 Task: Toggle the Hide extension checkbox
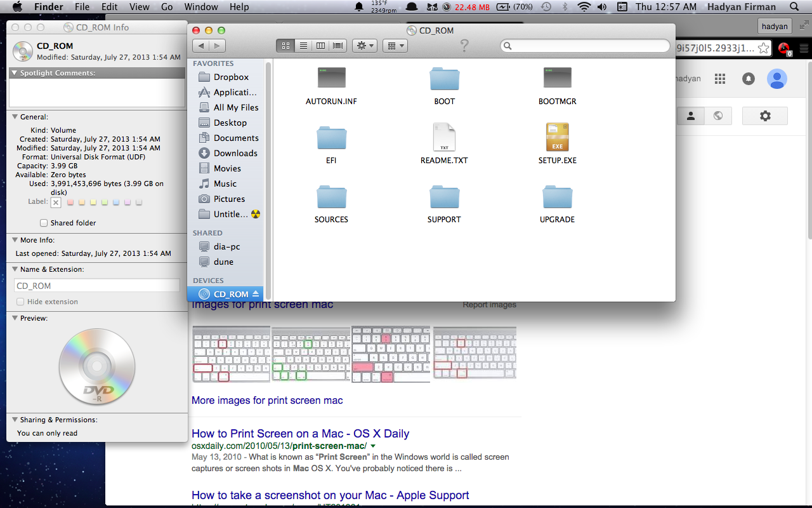click(x=20, y=302)
